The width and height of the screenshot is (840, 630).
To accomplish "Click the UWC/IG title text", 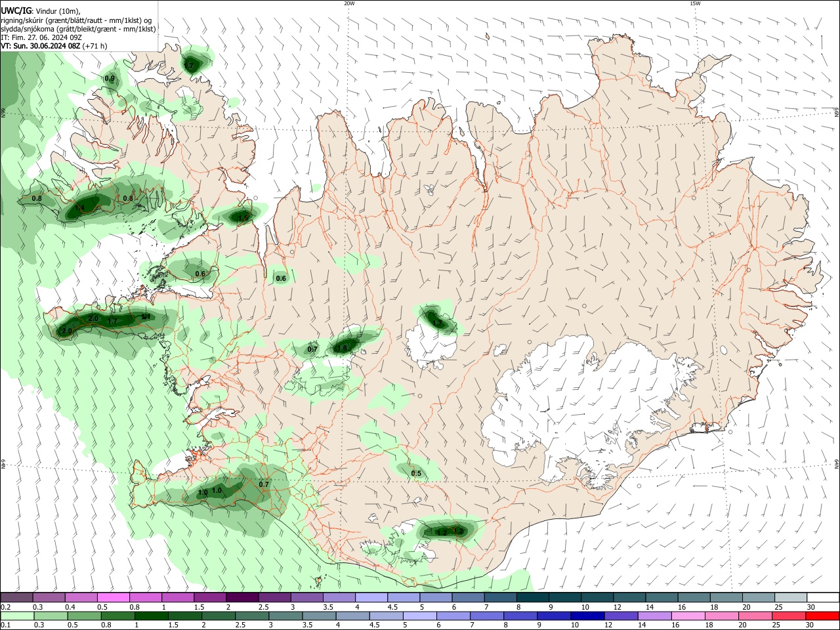I will pyautogui.click(x=16, y=11).
